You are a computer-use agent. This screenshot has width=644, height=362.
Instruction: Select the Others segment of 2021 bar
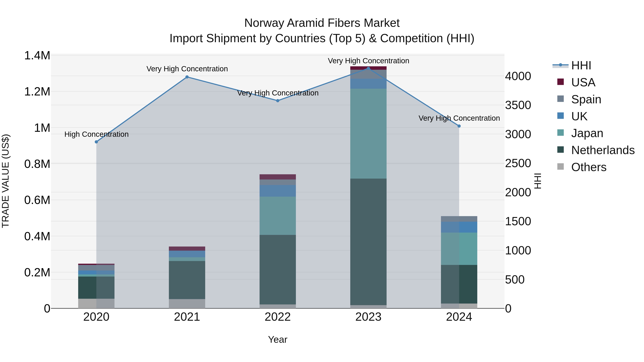[x=187, y=304]
